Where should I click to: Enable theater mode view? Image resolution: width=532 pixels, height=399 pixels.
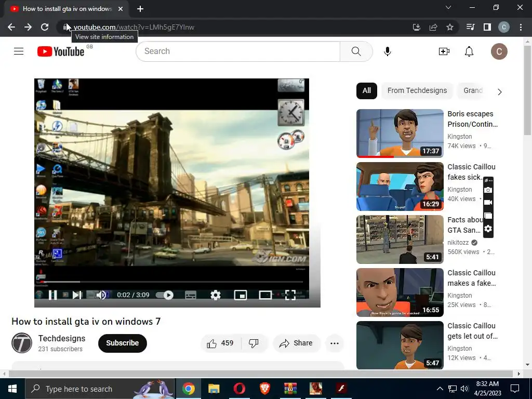[x=265, y=295]
